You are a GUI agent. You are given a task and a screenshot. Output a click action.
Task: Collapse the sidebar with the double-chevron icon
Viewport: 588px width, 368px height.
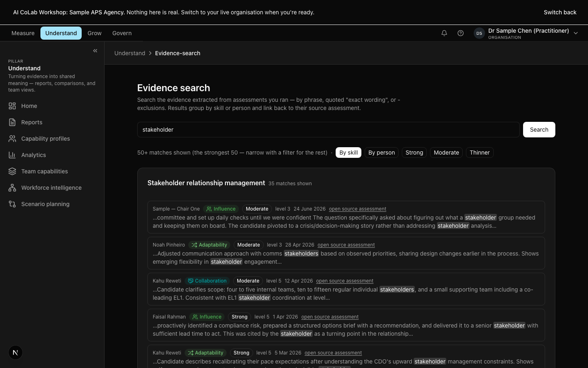95,51
